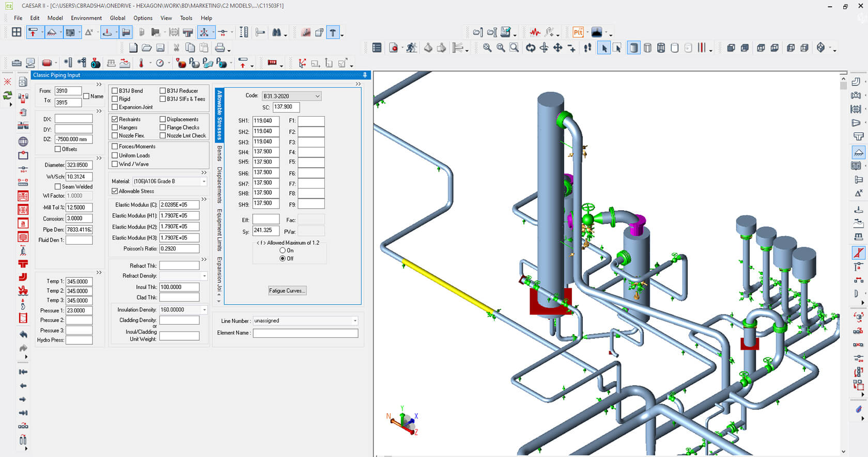Open the Code B31.3-2020 dropdown

pyautogui.click(x=317, y=96)
